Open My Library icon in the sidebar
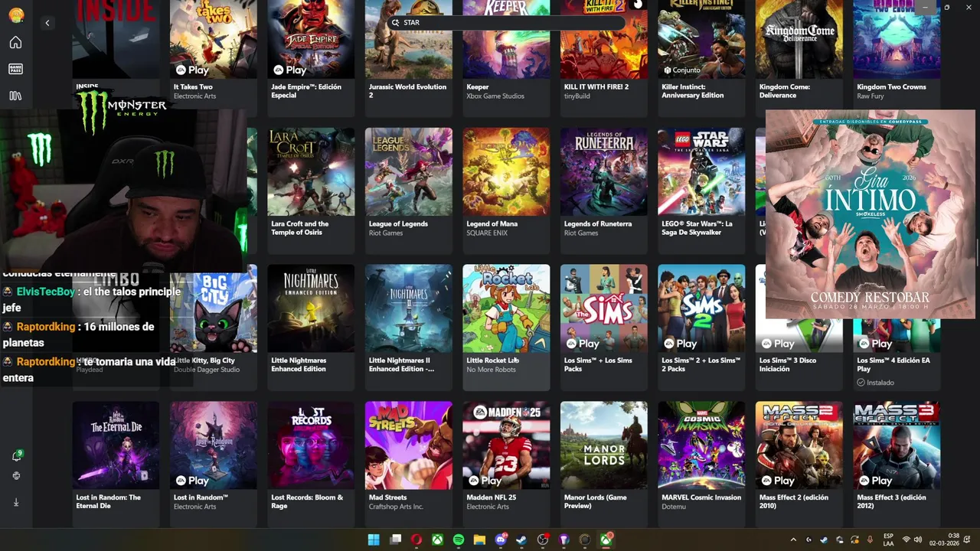The width and height of the screenshot is (980, 551). tap(15, 96)
